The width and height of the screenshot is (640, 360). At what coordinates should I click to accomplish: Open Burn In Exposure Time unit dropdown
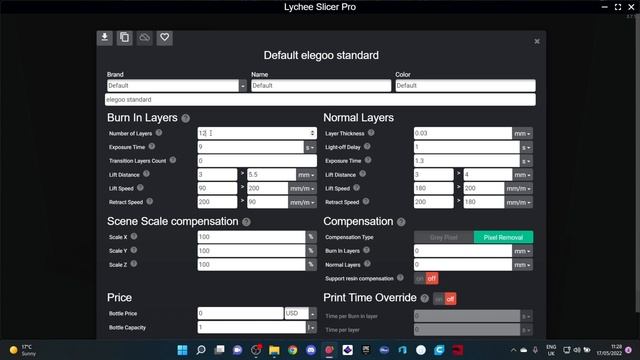click(x=310, y=147)
